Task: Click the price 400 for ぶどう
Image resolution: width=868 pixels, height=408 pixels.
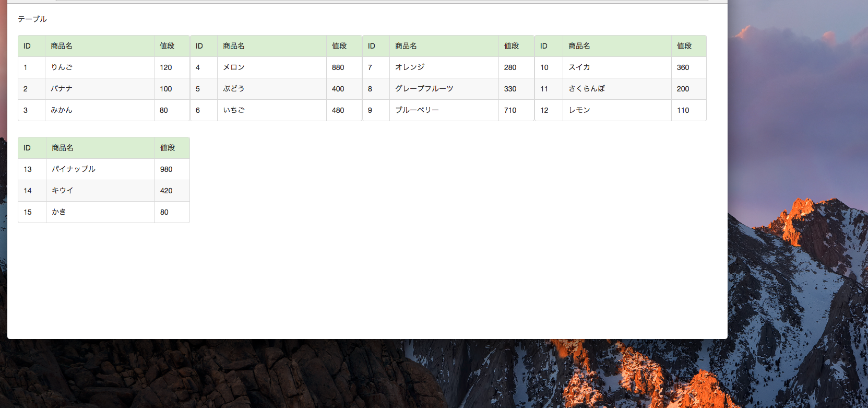Action: (x=344, y=89)
